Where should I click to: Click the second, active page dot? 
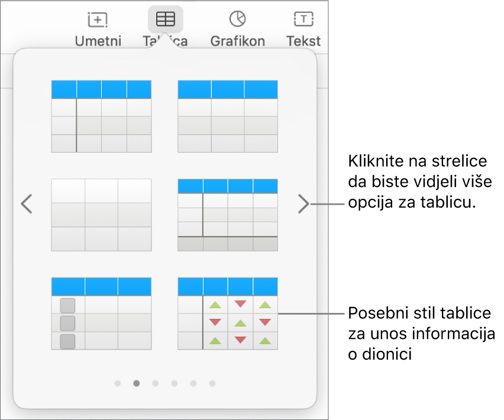tap(137, 383)
